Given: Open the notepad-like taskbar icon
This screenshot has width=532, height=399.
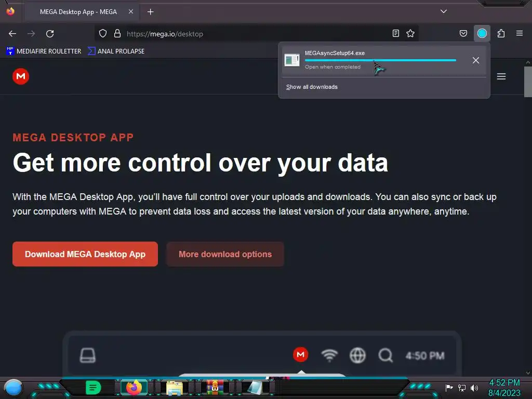Looking at the screenshot, I should (x=256, y=388).
